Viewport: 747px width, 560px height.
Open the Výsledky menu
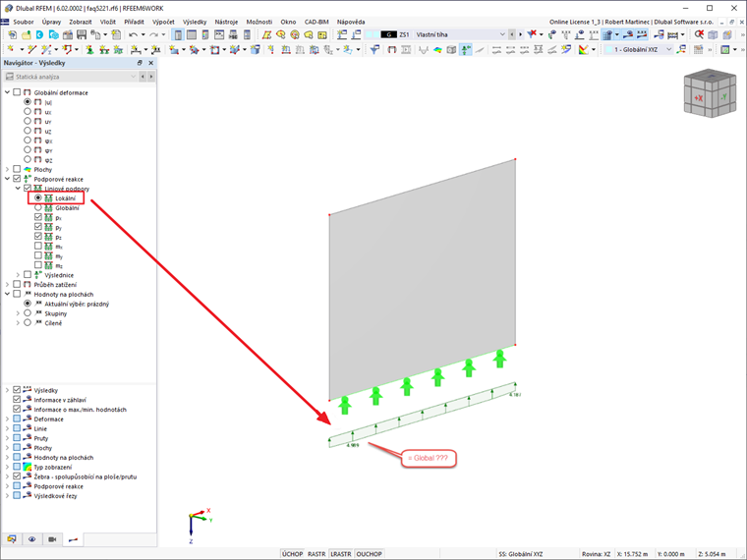195,22
